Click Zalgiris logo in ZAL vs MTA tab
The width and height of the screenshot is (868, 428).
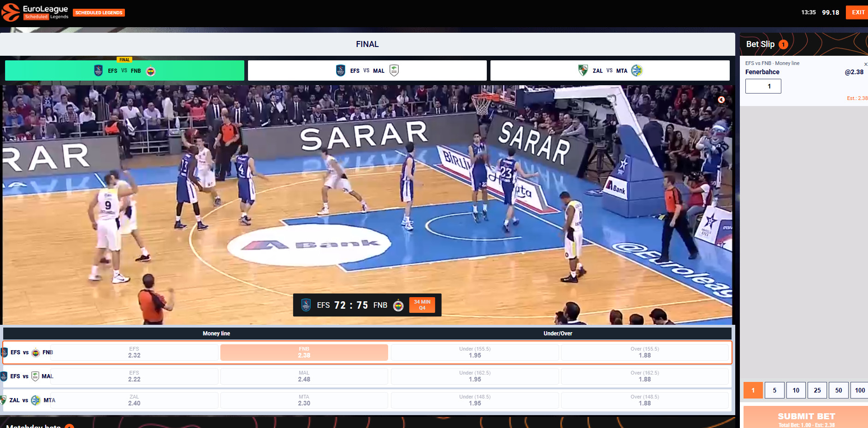point(583,70)
